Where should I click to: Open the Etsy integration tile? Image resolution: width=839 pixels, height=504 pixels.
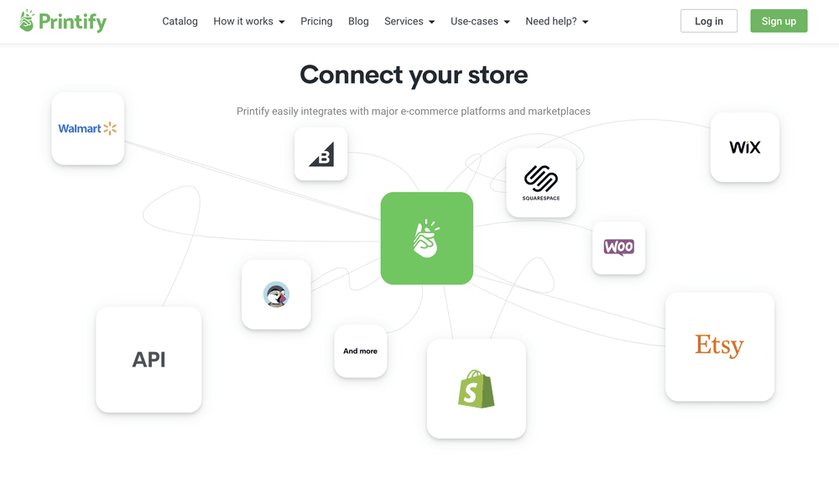pyautogui.click(x=720, y=346)
